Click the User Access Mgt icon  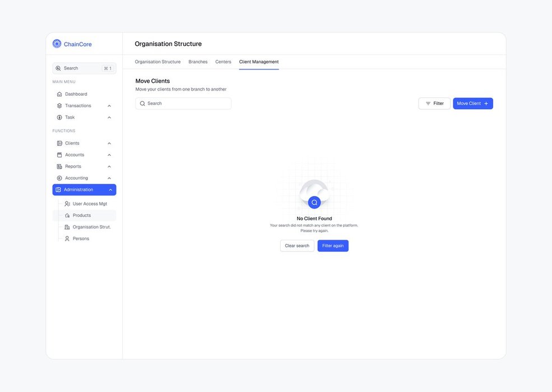coord(67,204)
